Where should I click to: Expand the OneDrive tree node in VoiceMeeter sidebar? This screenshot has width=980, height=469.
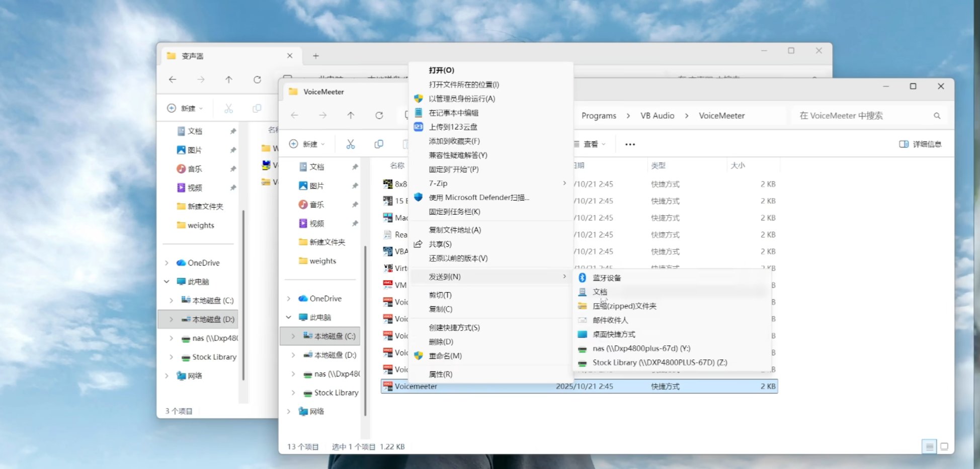coord(289,299)
